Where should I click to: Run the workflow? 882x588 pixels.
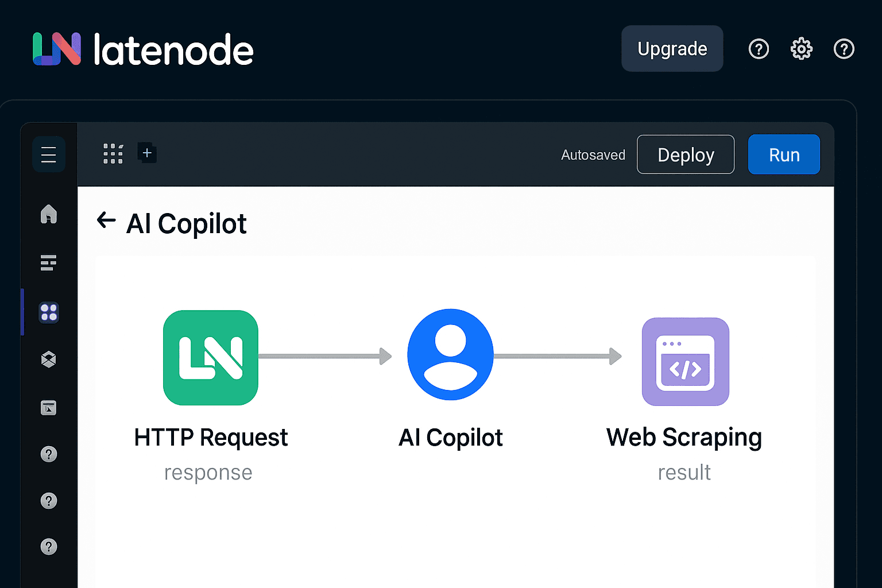pyautogui.click(x=784, y=154)
